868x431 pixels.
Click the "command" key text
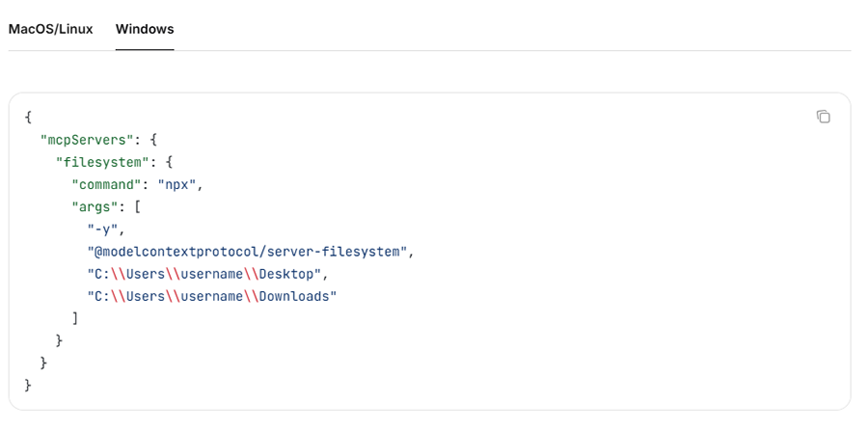(108, 184)
